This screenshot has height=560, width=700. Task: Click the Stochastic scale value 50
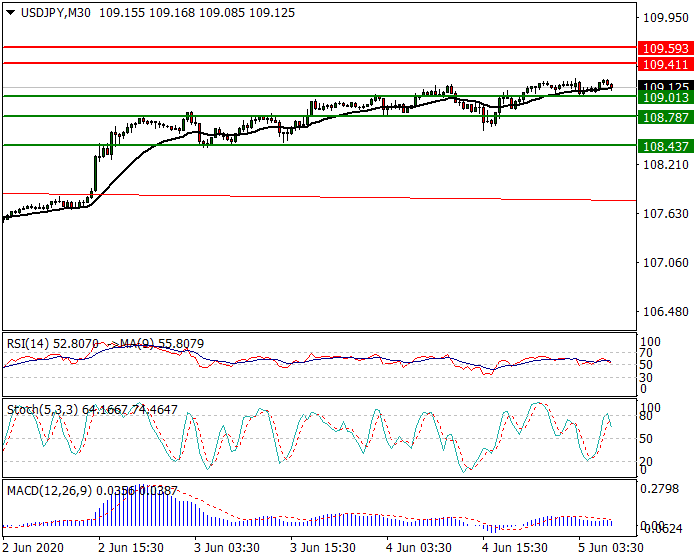pos(646,439)
